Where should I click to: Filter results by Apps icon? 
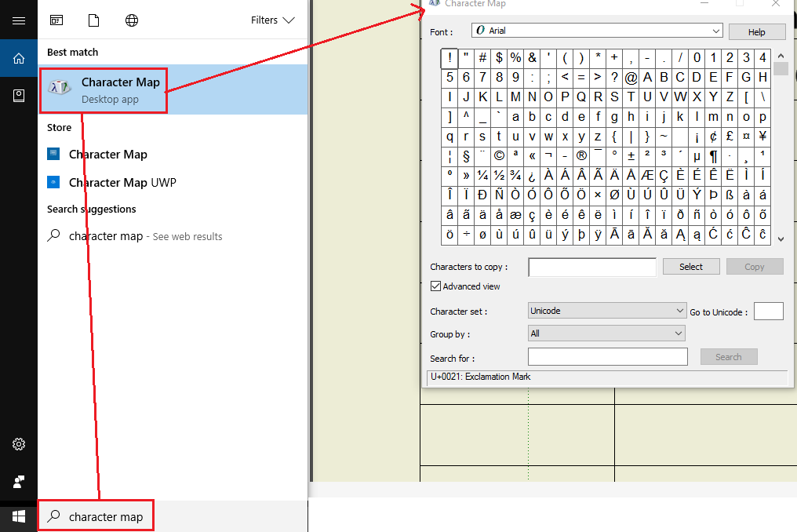click(x=56, y=20)
